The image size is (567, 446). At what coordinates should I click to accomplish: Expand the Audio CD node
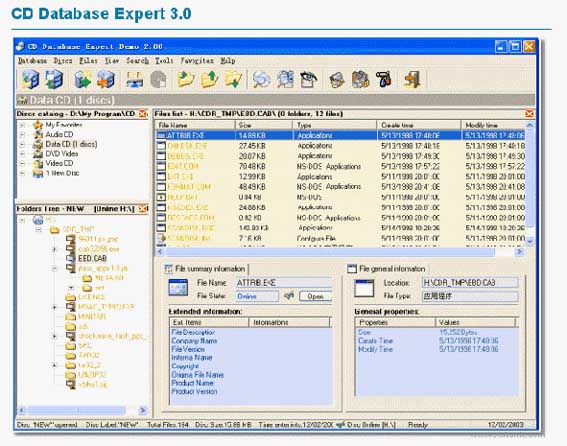pyautogui.click(x=22, y=135)
